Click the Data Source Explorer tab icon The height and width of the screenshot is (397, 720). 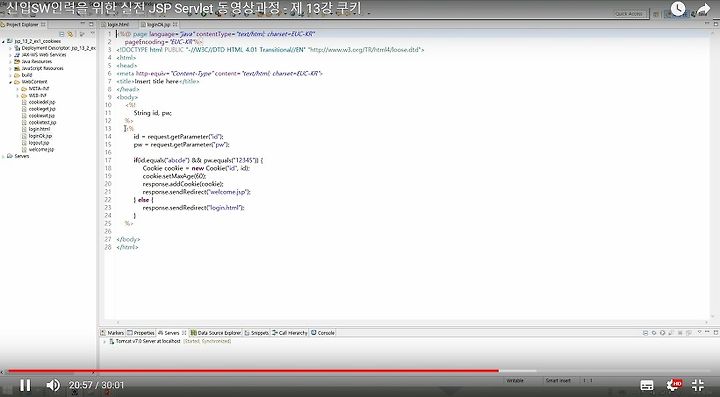[x=193, y=333]
